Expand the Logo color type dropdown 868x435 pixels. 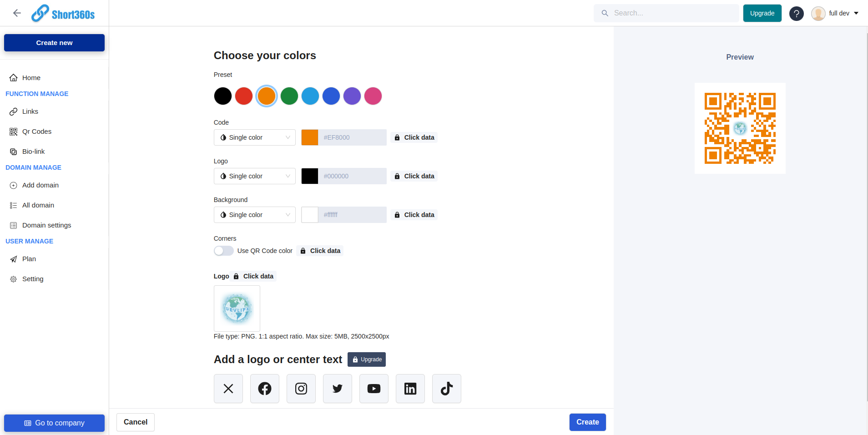click(x=255, y=176)
